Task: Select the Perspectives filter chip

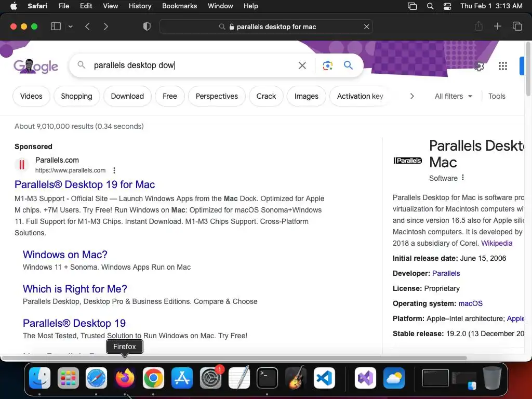Action: (217, 96)
